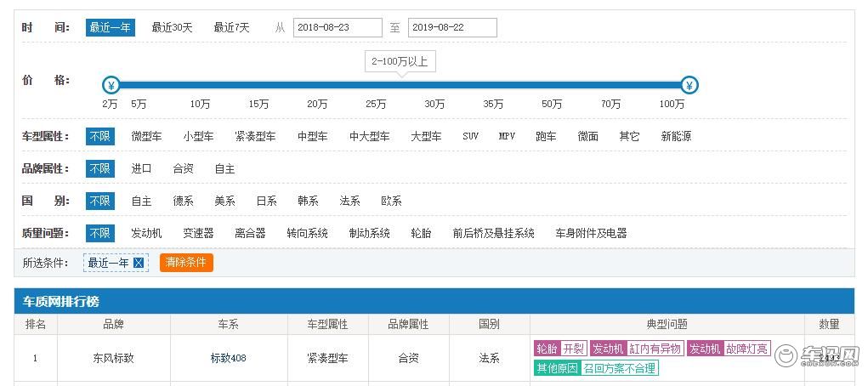The width and height of the screenshot is (868, 386).
Task: Select the left yen price slider handle
Action: tap(111, 85)
